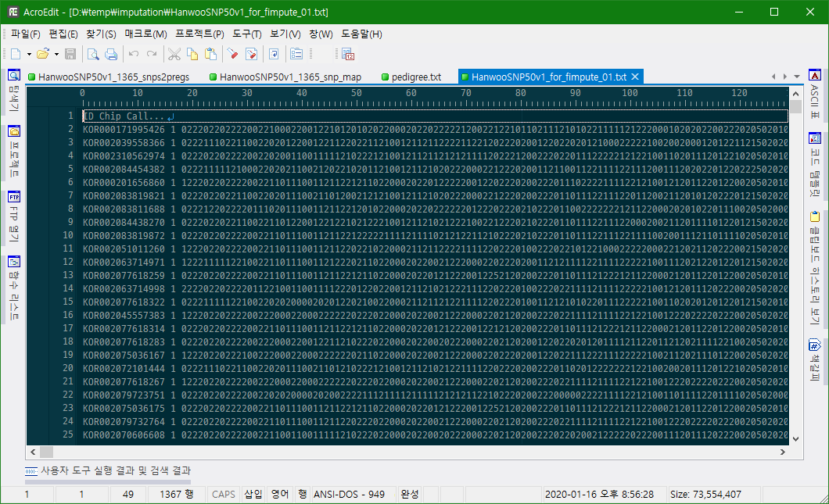Open the ASCII 표 table panel

coord(815,94)
